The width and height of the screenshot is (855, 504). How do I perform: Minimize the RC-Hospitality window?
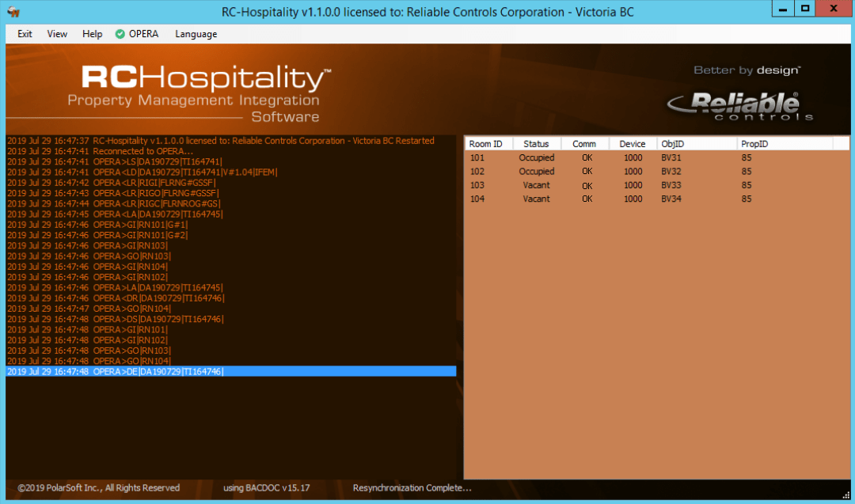click(x=783, y=9)
